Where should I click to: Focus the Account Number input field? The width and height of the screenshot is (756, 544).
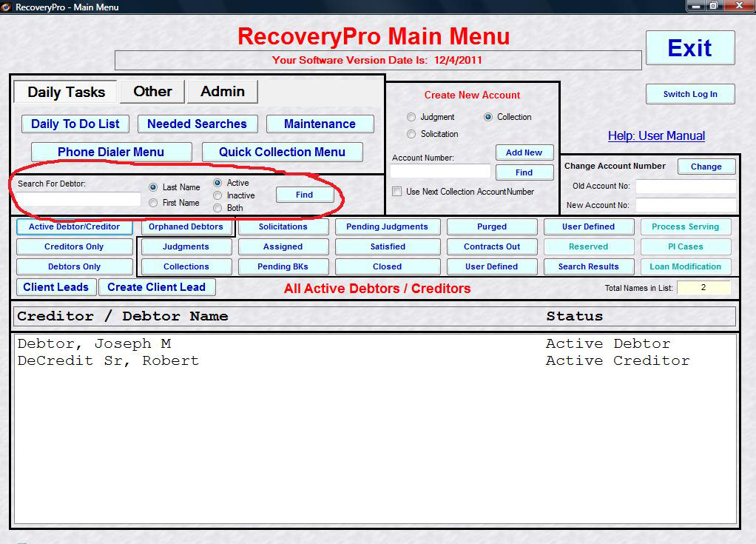tap(440, 171)
